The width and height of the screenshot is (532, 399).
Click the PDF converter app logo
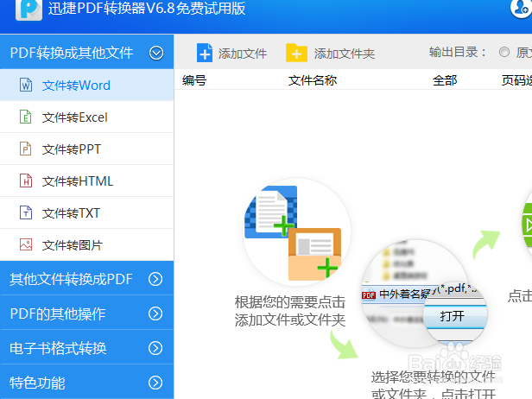28,9
